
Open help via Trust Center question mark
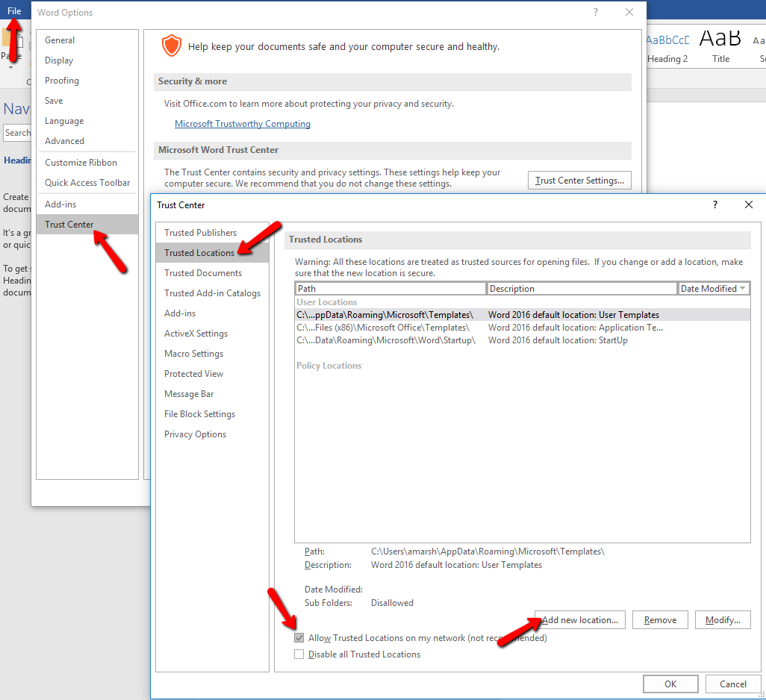(714, 204)
